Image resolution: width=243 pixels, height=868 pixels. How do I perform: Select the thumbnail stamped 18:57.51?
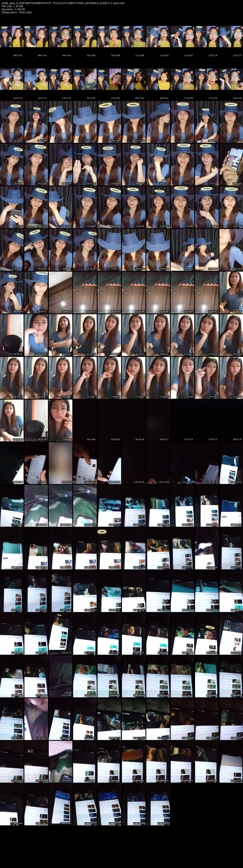(x=12, y=122)
